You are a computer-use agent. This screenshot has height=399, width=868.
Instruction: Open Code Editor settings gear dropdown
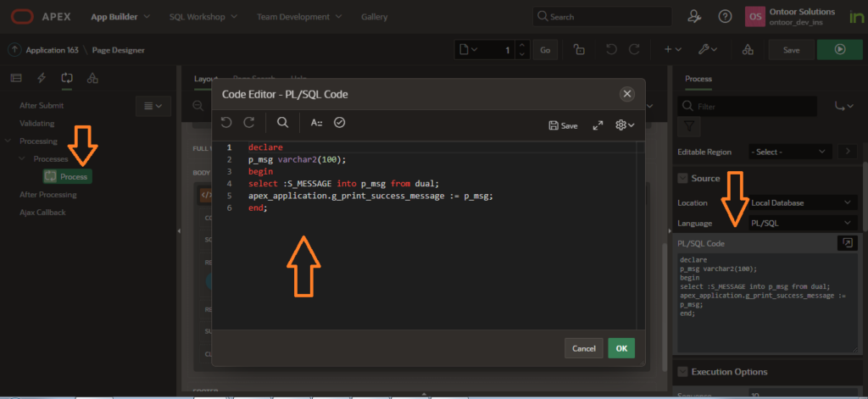tap(625, 125)
